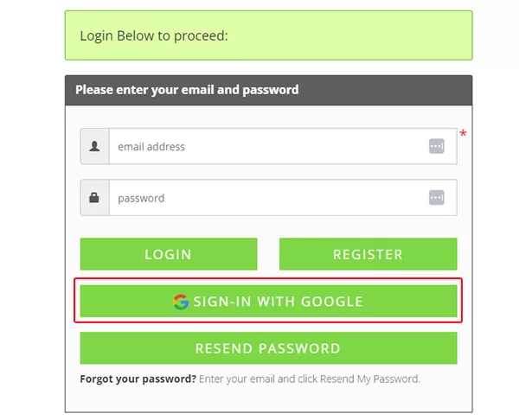Click the red required asterisk marker
519x420 pixels.
[463, 133]
